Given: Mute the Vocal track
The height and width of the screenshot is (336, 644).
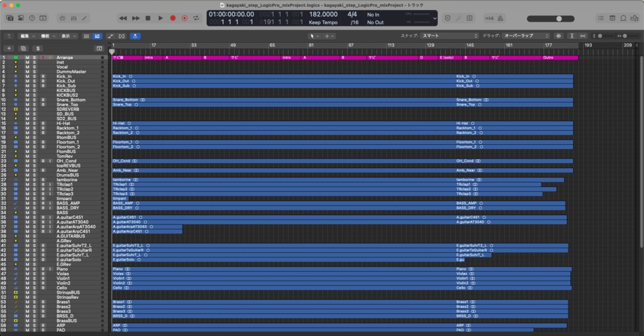Looking at the screenshot, I should coord(27,67).
